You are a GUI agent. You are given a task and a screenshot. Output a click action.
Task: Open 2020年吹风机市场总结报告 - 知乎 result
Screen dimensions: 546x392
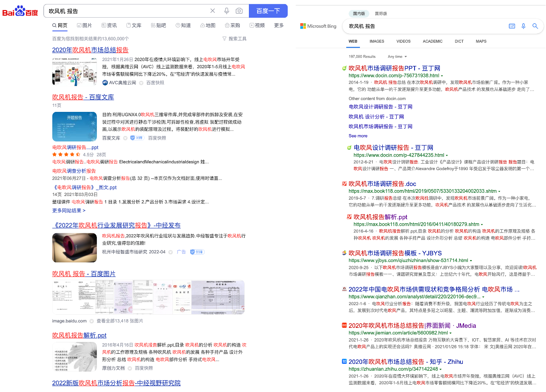point(406,362)
